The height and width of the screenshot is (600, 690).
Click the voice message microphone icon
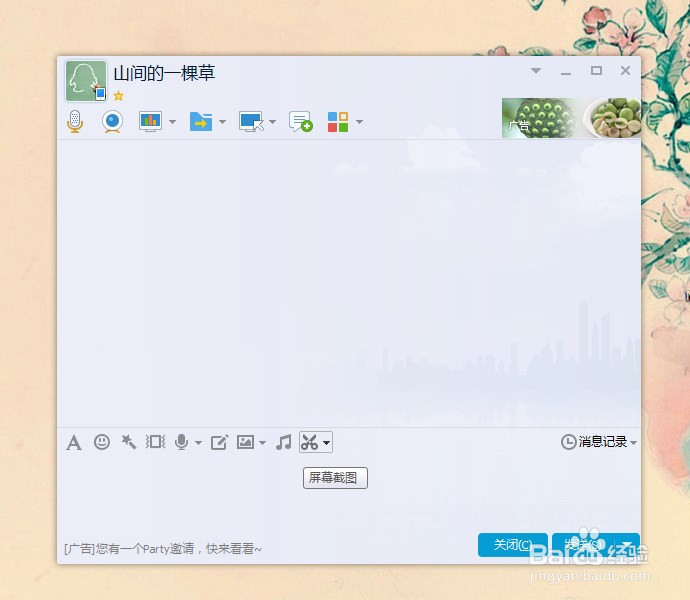[x=181, y=442]
